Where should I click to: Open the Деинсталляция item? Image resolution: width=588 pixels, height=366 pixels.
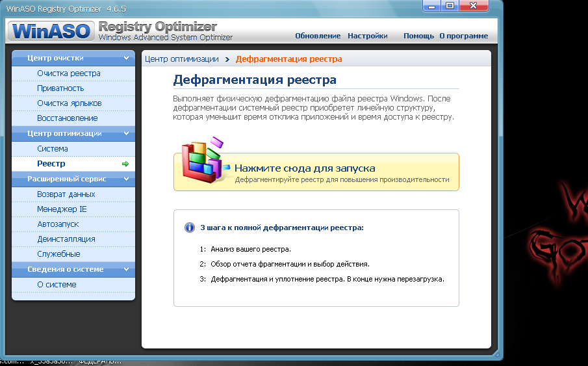(73, 239)
